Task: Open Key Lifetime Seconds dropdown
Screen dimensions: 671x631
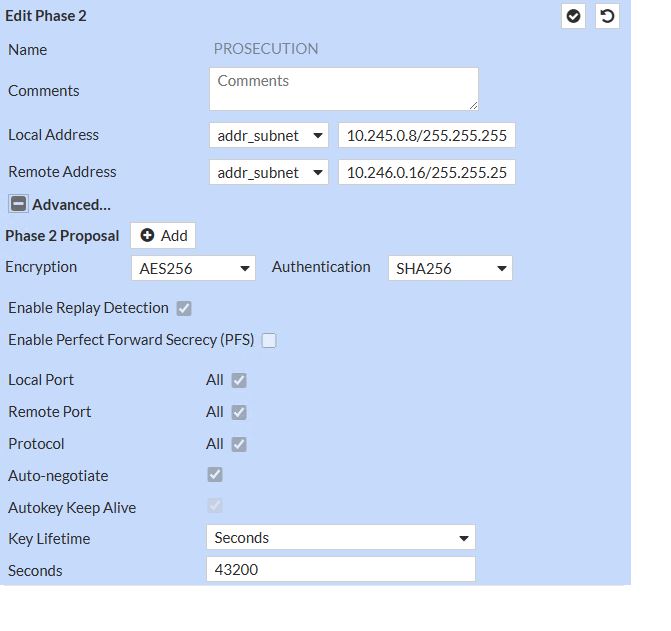Action: (340, 538)
